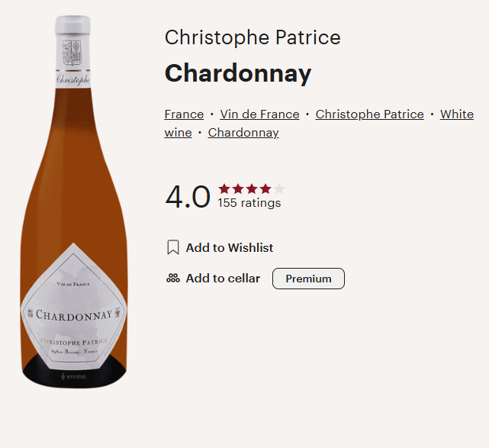Image resolution: width=489 pixels, height=448 pixels.
Task: Click the second red rating star
Action: click(x=238, y=189)
